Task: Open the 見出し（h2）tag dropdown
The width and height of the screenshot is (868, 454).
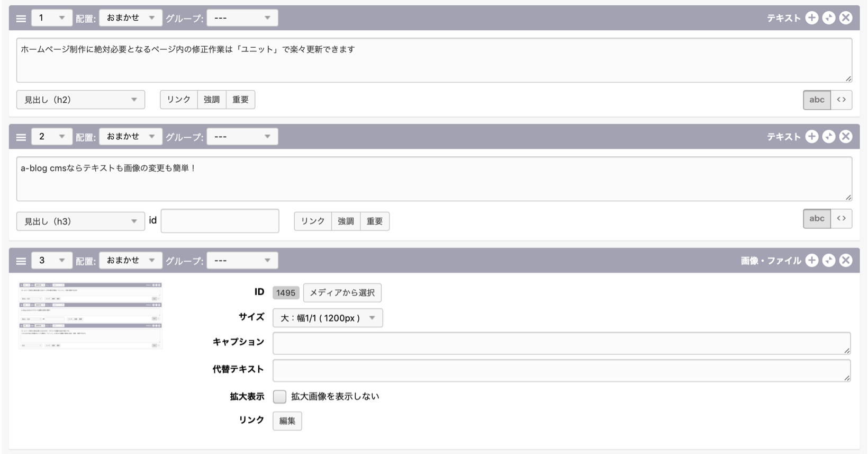Action: (80, 100)
